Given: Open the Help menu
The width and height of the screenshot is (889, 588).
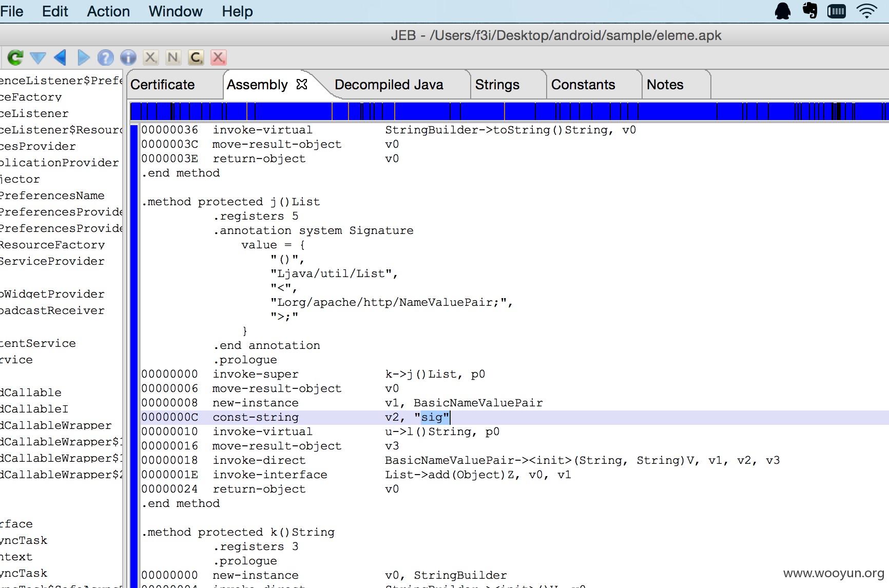Looking at the screenshot, I should coord(237,11).
